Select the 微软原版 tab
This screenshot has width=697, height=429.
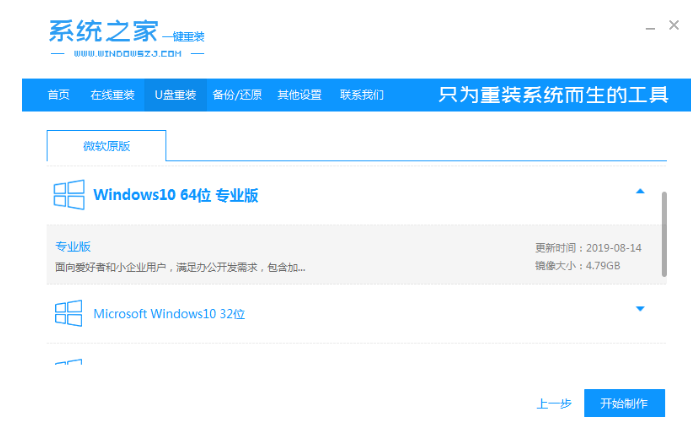(106, 146)
